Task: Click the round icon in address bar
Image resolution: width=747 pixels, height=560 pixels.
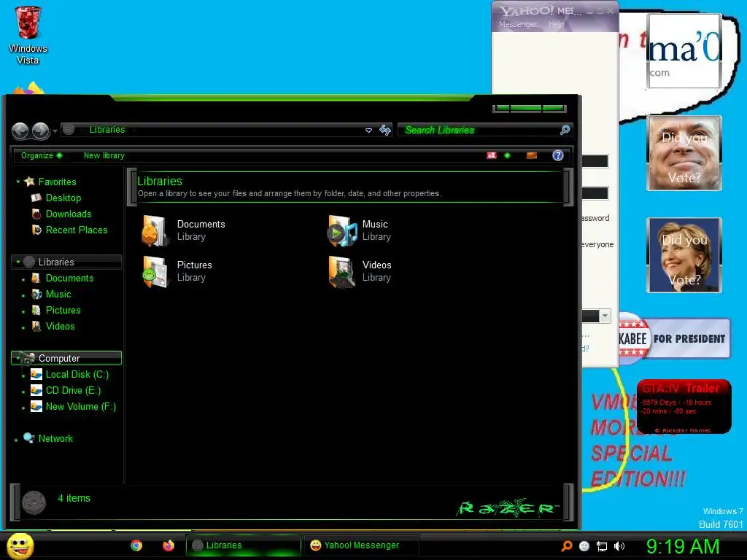Action: coord(69,130)
